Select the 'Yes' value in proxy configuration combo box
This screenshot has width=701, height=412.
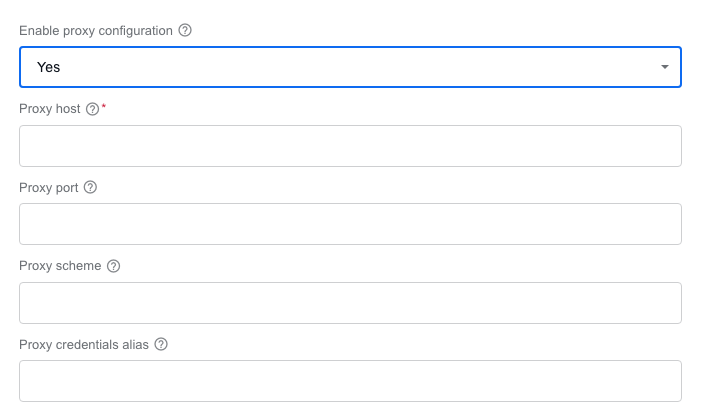pyautogui.click(x=48, y=67)
